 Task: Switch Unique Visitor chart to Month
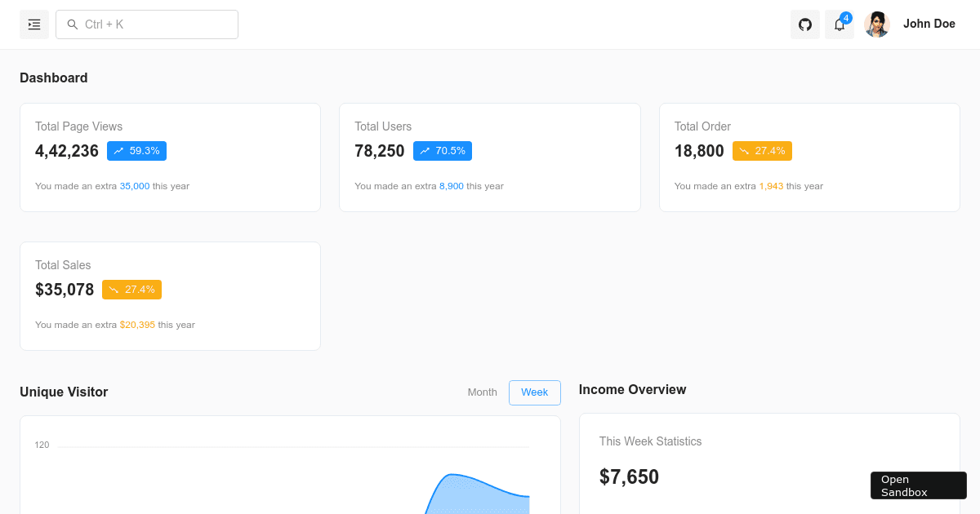482,392
